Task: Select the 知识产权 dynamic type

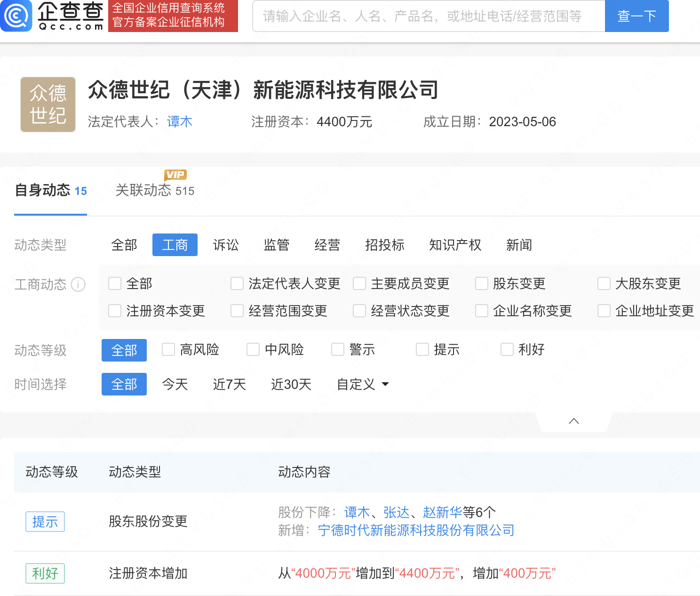Action: [455, 245]
